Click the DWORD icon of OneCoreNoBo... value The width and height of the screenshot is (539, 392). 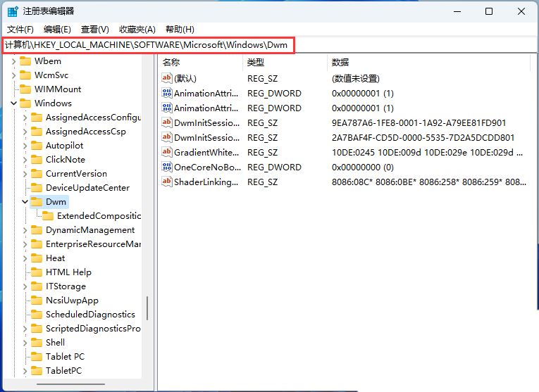(167, 167)
